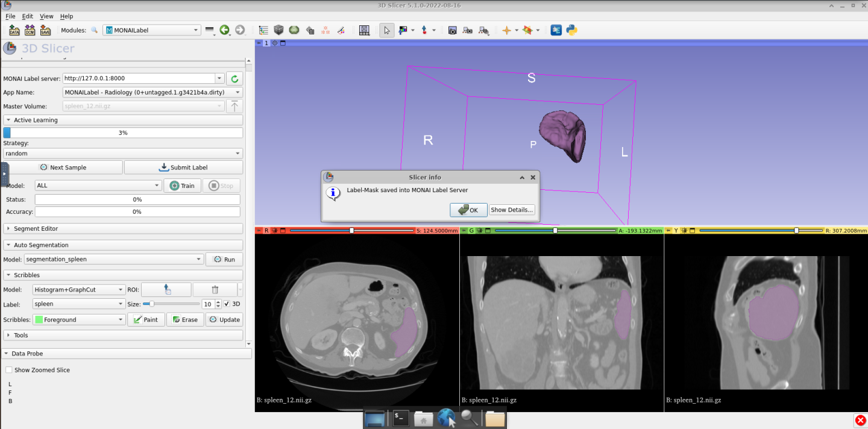Click the screenshot capture toolbar icon
Viewport: 868px width, 429px height.
click(452, 30)
